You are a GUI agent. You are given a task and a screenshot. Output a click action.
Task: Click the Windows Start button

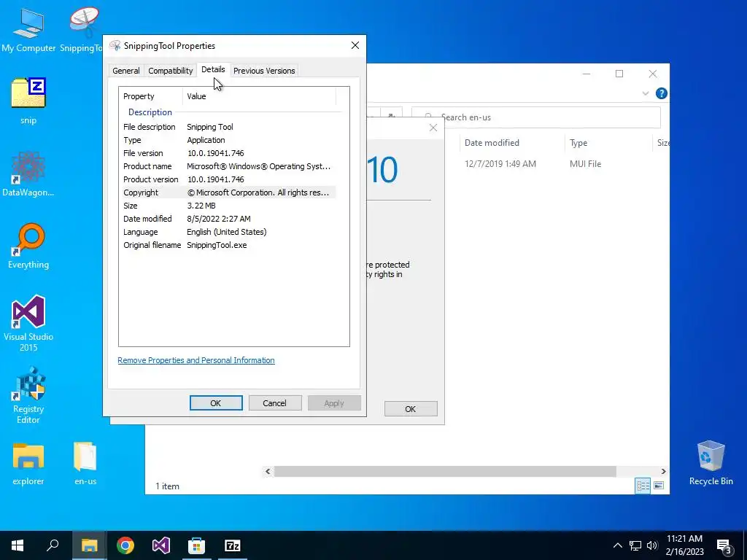point(18,545)
